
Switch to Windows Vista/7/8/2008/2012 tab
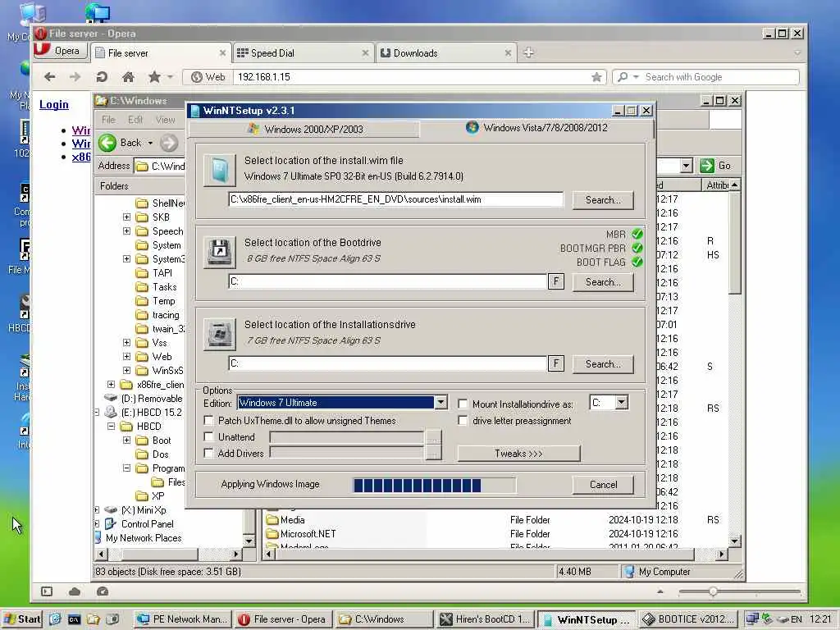536,128
